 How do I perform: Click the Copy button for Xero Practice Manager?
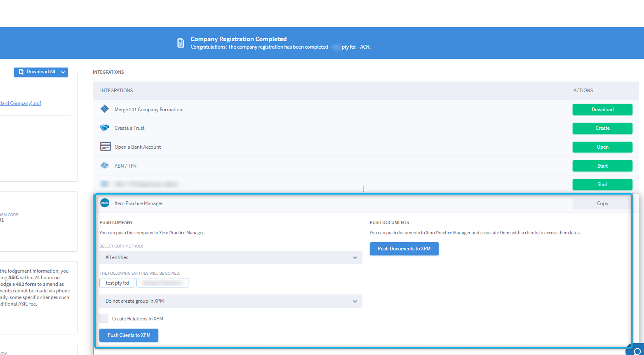[602, 203]
